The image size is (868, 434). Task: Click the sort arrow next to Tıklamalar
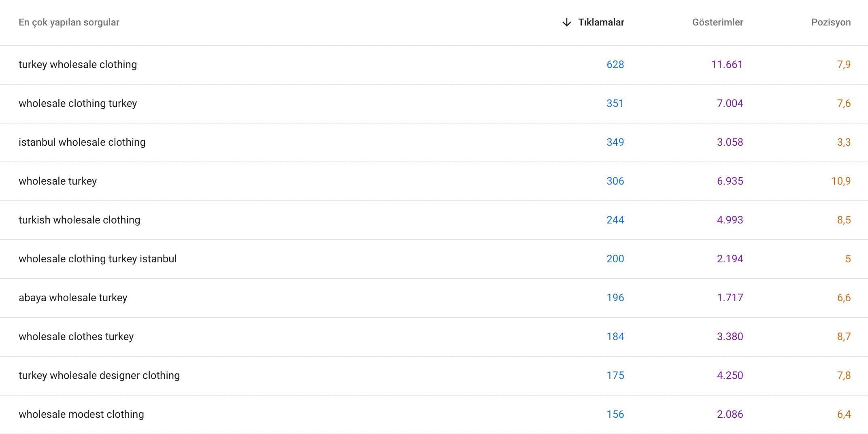click(x=567, y=22)
